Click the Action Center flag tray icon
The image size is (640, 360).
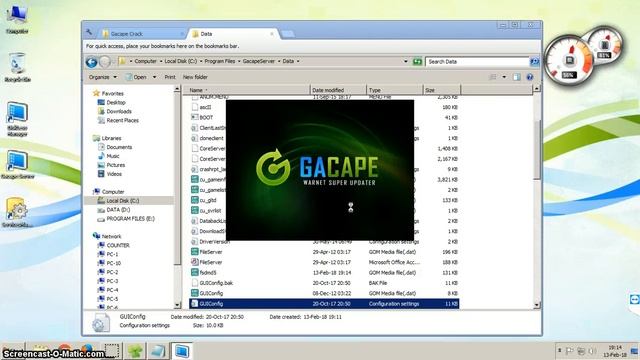pos(570,351)
